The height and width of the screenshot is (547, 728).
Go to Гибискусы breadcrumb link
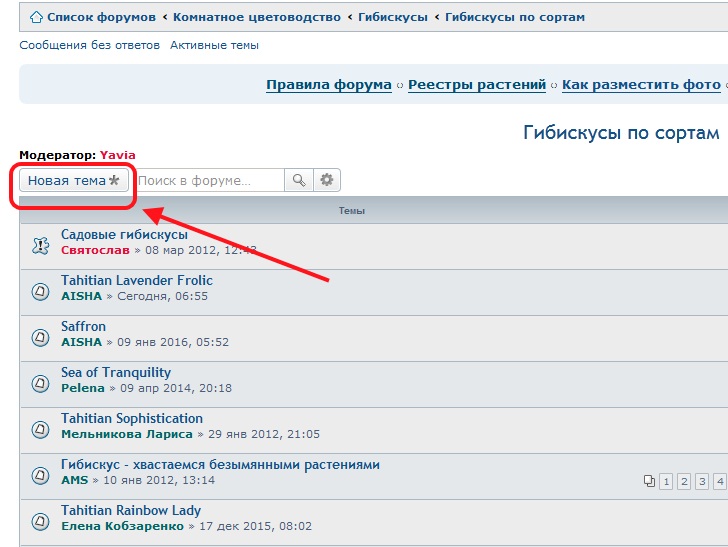pos(393,17)
